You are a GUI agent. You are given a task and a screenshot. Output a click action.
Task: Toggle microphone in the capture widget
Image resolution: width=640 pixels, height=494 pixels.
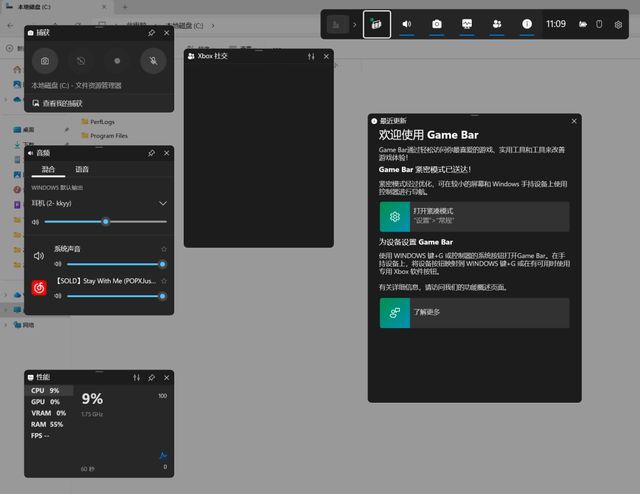click(x=153, y=62)
